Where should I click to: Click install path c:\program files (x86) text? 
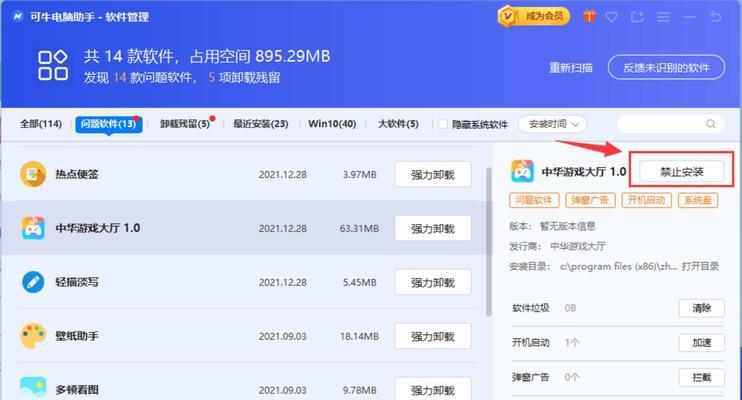618,267
